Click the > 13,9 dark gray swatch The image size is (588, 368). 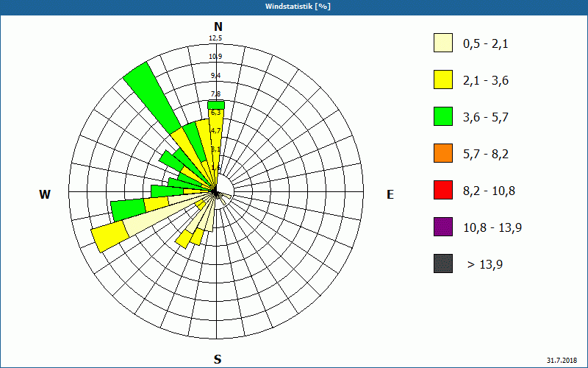pos(443,263)
